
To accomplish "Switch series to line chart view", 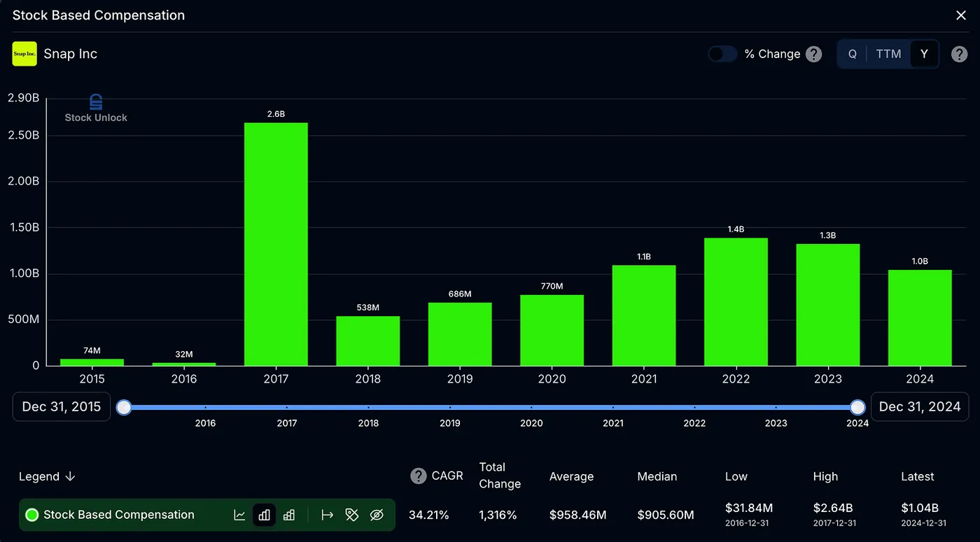I will click(x=239, y=515).
